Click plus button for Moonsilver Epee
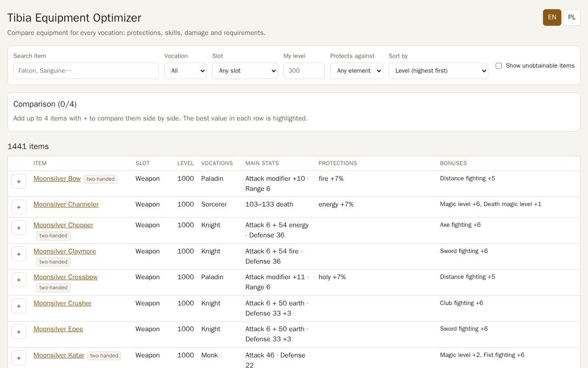 pyautogui.click(x=19, y=332)
